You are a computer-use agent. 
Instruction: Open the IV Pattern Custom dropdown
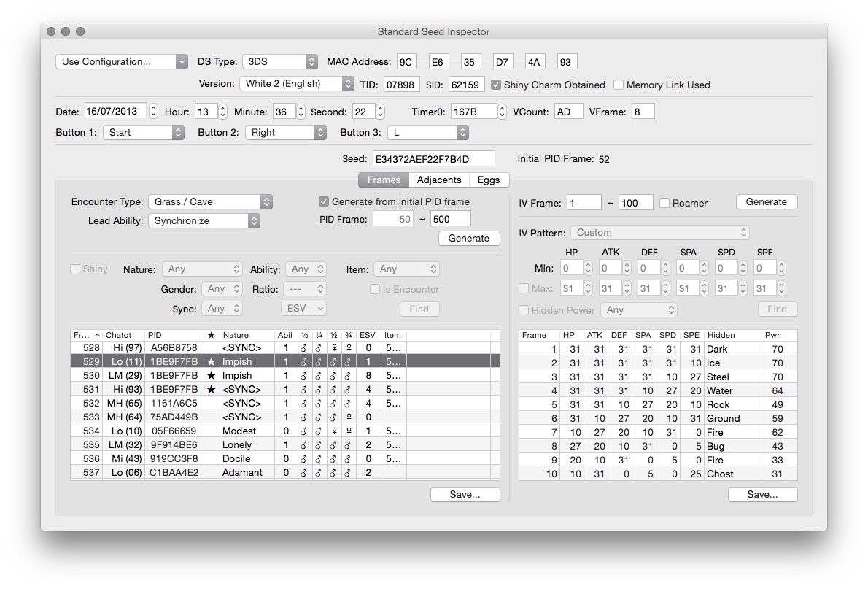(660, 233)
